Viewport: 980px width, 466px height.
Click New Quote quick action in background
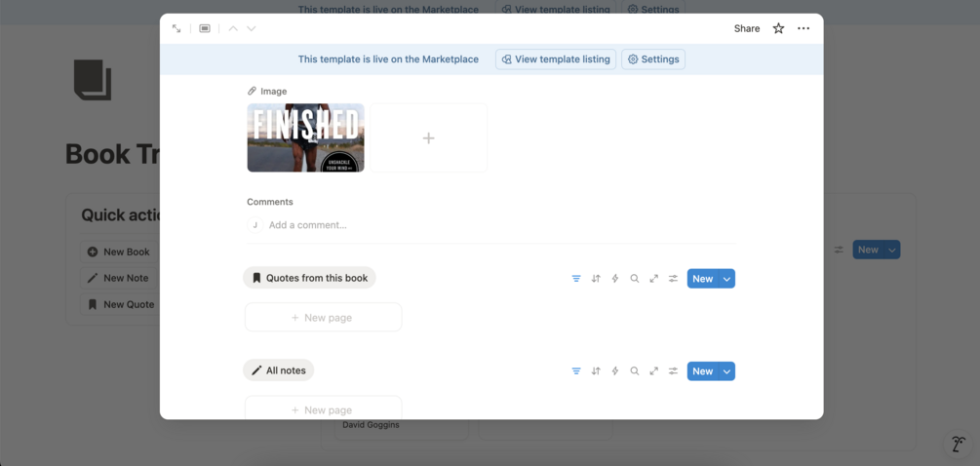(119, 304)
